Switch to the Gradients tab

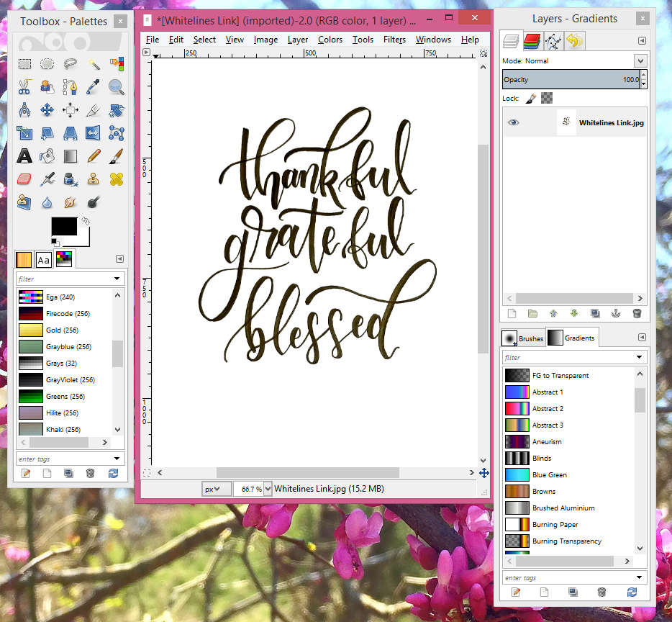pyautogui.click(x=571, y=338)
